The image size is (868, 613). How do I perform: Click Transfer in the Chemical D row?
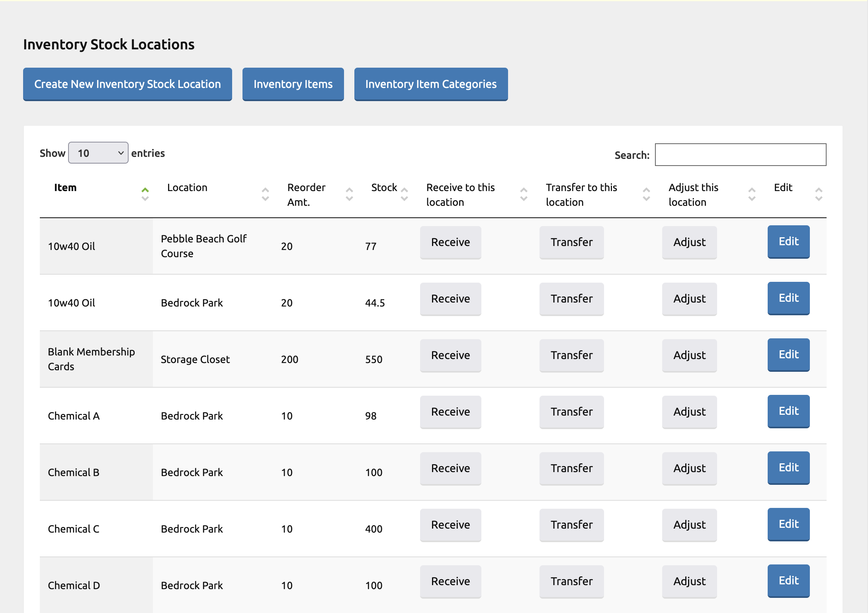point(571,582)
